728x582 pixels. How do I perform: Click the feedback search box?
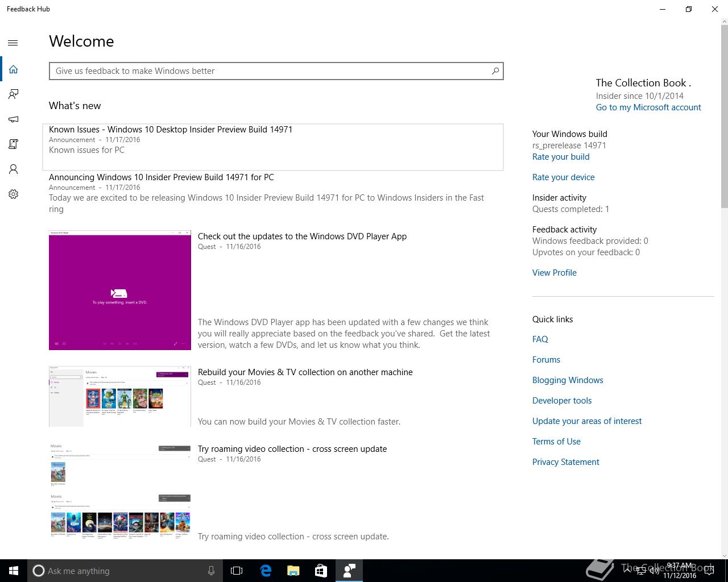(x=276, y=71)
